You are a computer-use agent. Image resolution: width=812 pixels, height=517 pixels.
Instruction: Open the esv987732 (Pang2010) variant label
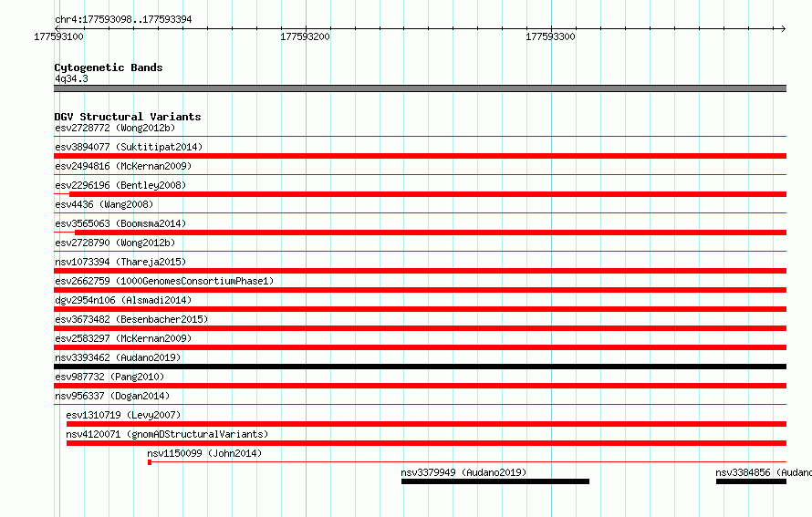click(109, 377)
